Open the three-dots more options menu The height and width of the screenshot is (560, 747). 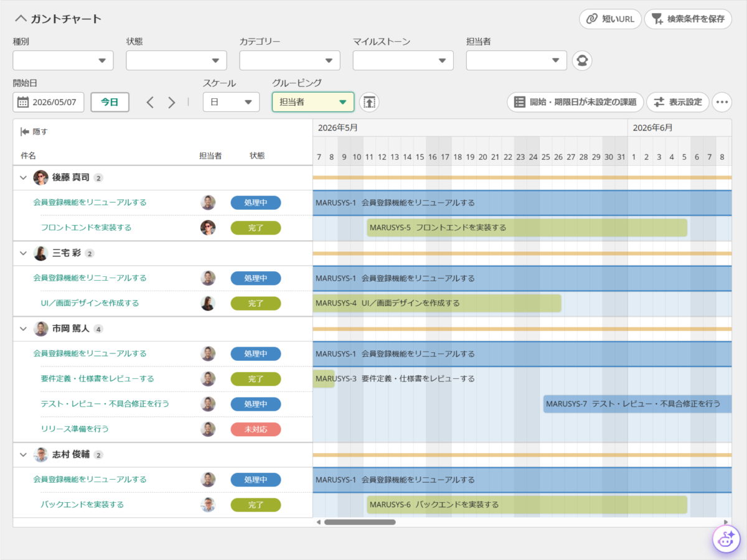[721, 102]
